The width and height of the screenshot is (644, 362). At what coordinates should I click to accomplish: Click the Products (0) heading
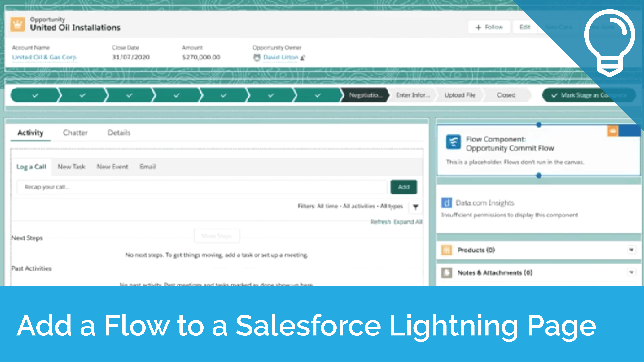point(476,250)
